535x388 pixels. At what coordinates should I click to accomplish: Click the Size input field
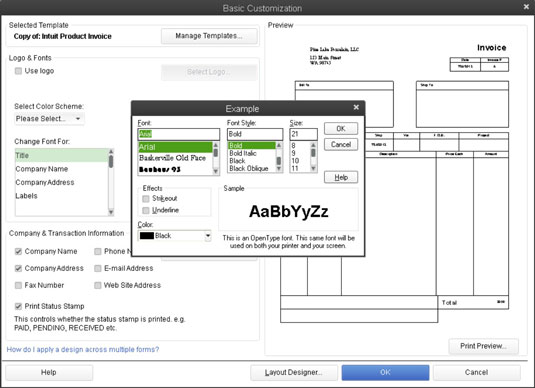(x=303, y=134)
